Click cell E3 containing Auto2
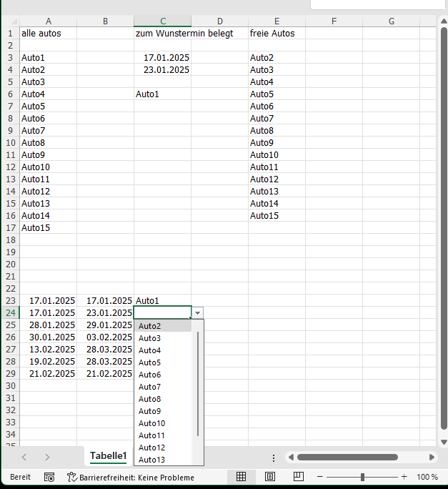 pyautogui.click(x=277, y=58)
